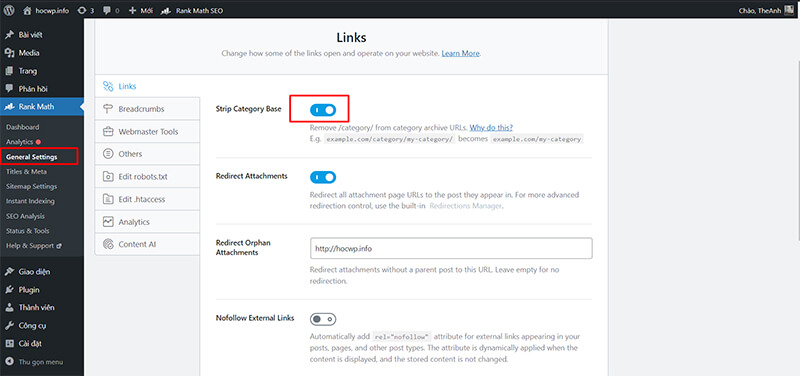Click the Phản hồi comments icon
This screenshot has width=800, height=376.
(x=9, y=89)
